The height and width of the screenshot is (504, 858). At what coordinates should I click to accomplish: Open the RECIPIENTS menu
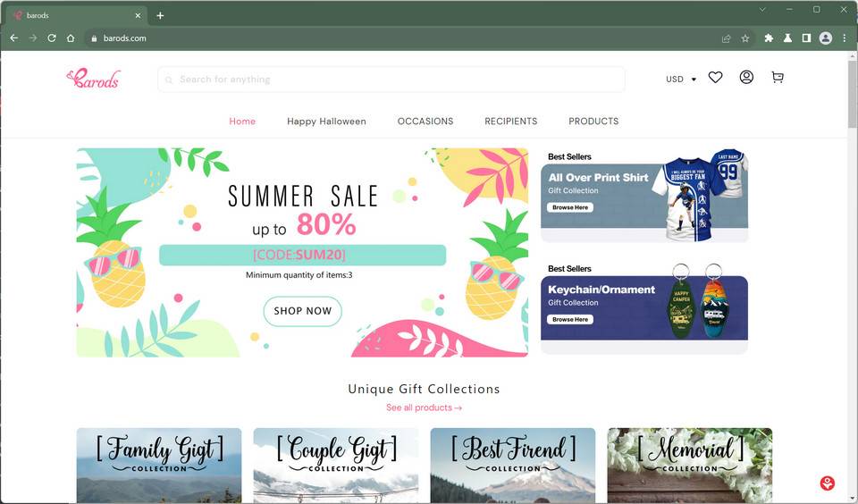tap(510, 121)
